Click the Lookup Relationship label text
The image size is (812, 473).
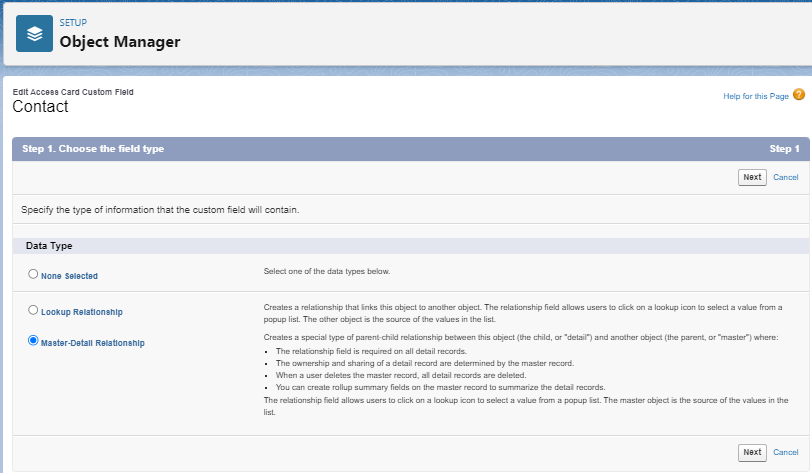[x=82, y=312]
